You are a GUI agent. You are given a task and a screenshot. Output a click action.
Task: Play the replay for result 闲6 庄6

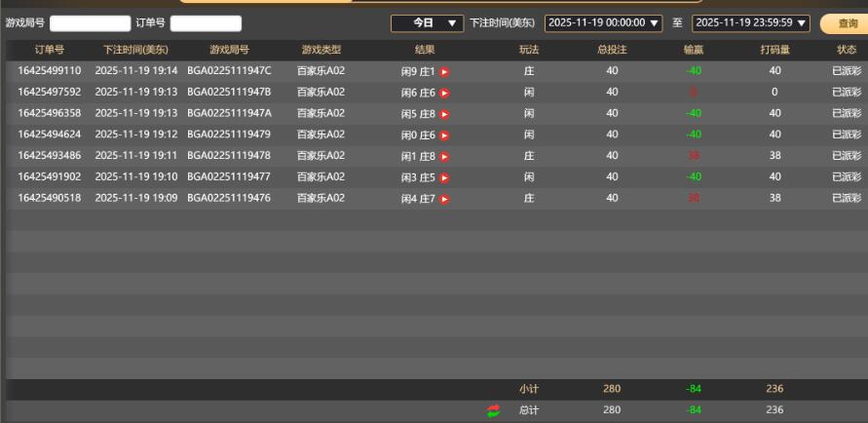click(444, 93)
